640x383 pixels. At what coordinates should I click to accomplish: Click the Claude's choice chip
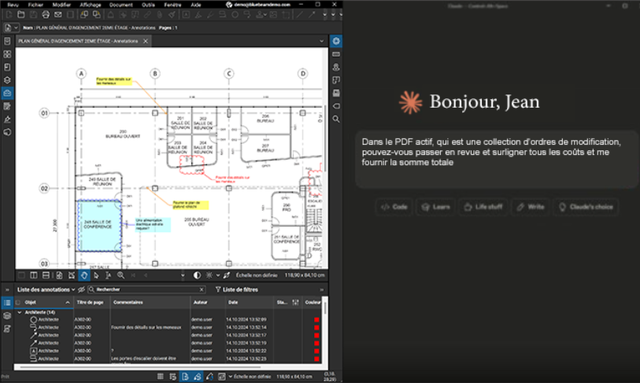pos(586,207)
